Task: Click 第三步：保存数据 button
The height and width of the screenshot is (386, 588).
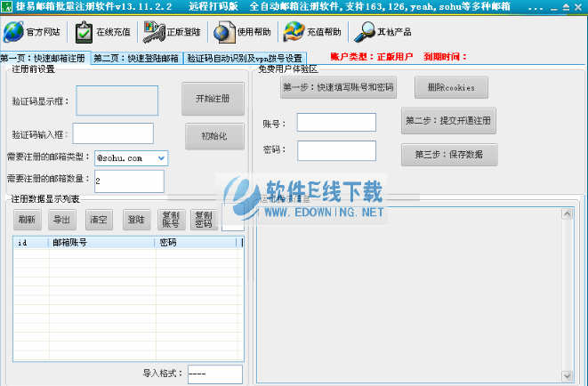Action: (x=448, y=154)
